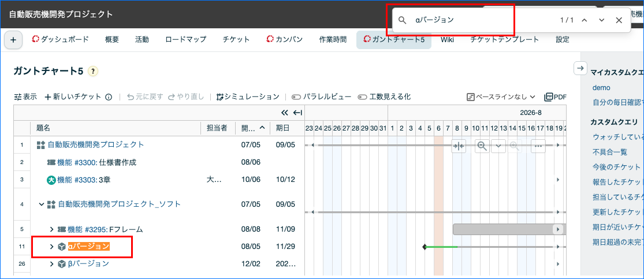Open the Wiki tab
Viewport: 644px width, 279px height.
point(447,40)
